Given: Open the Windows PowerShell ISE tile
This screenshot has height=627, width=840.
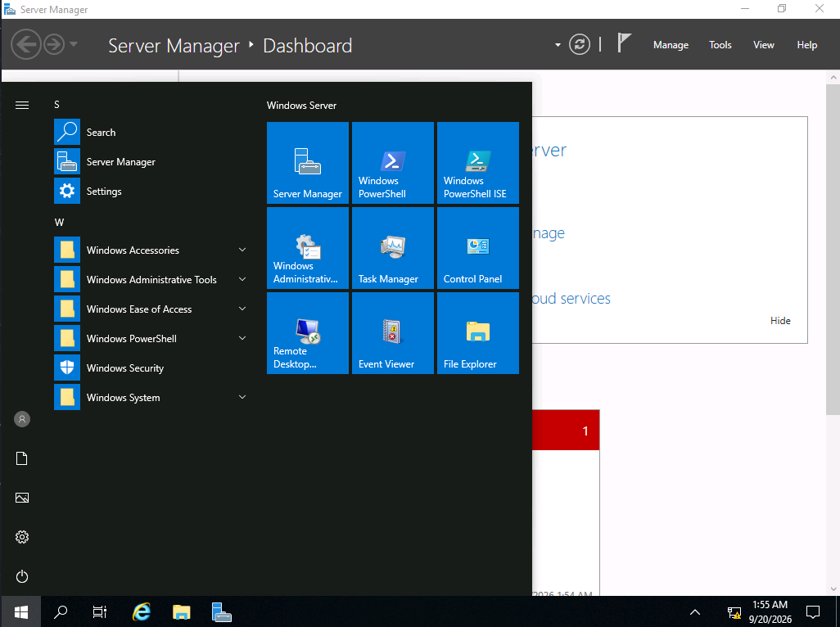Looking at the screenshot, I should (478, 163).
